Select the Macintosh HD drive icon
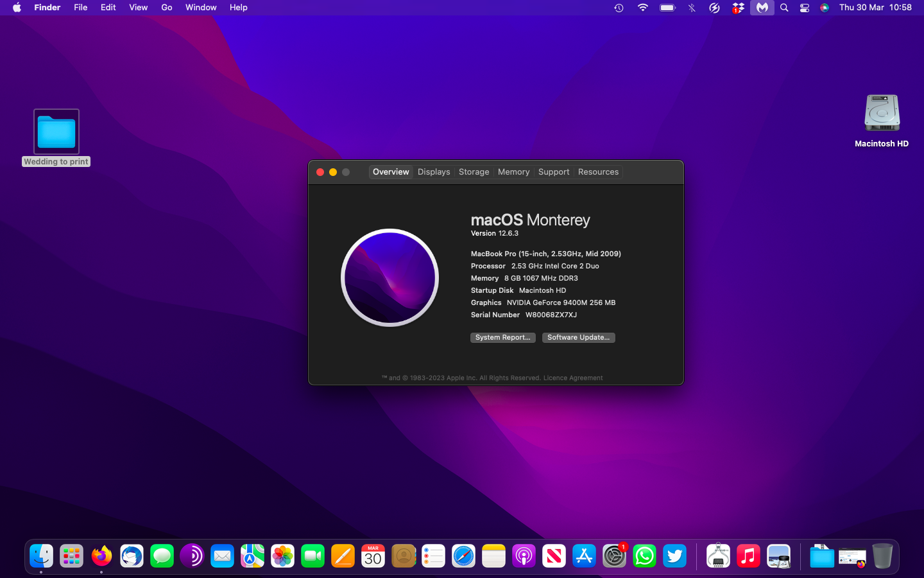The height and width of the screenshot is (578, 924). click(882, 114)
